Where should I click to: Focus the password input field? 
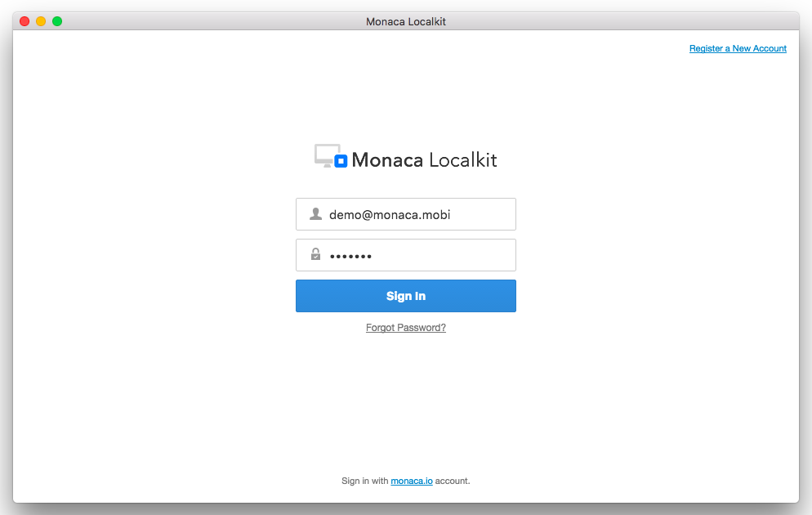pos(405,255)
